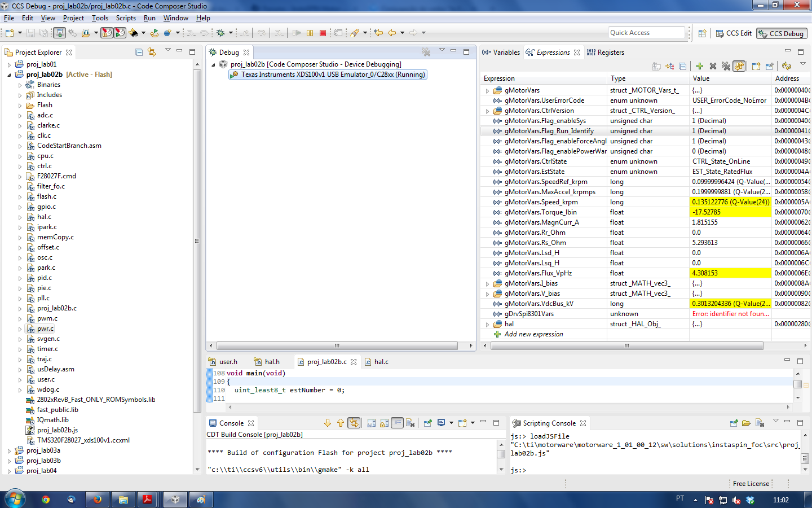Click Open Script folder icon in Scripting Console
Viewport: 812px width, 508px height.
tap(747, 423)
